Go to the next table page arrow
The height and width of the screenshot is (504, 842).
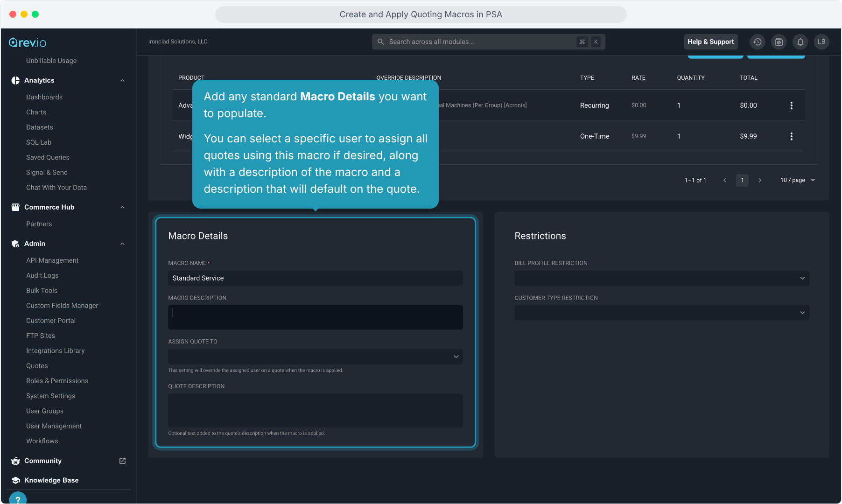[x=760, y=180]
